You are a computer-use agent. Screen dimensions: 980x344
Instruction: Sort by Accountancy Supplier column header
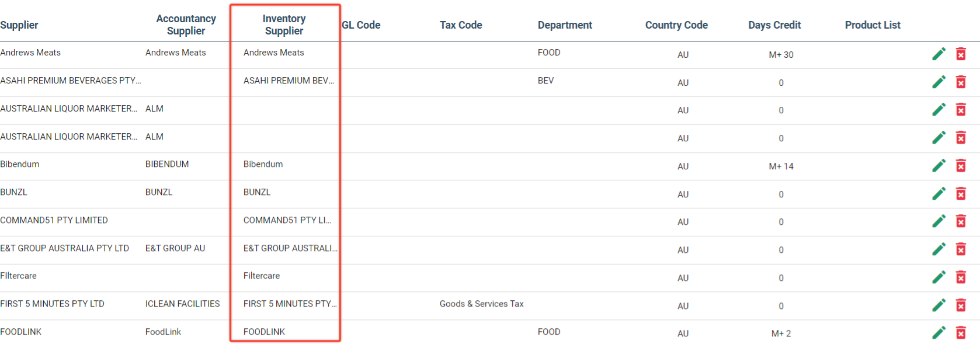(x=186, y=25)
